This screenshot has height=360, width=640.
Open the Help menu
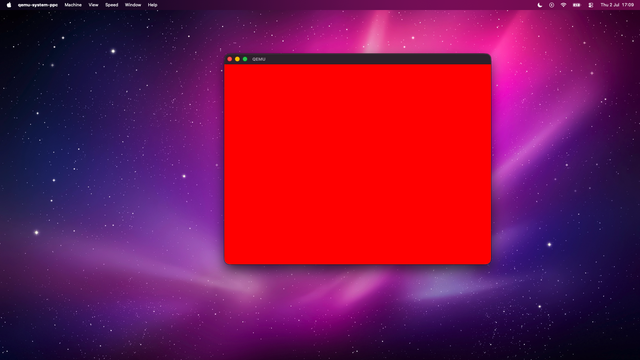(153, 5)
